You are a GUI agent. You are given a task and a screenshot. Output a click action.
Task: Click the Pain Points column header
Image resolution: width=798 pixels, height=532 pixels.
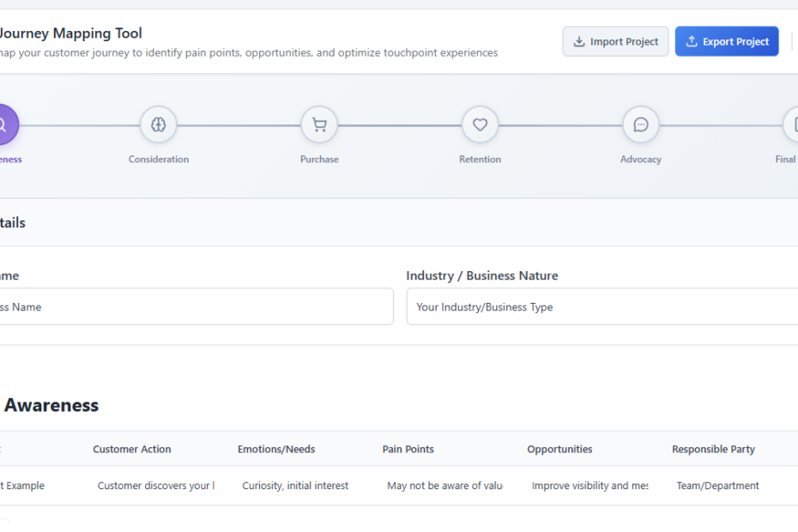(x=408, y=449)
